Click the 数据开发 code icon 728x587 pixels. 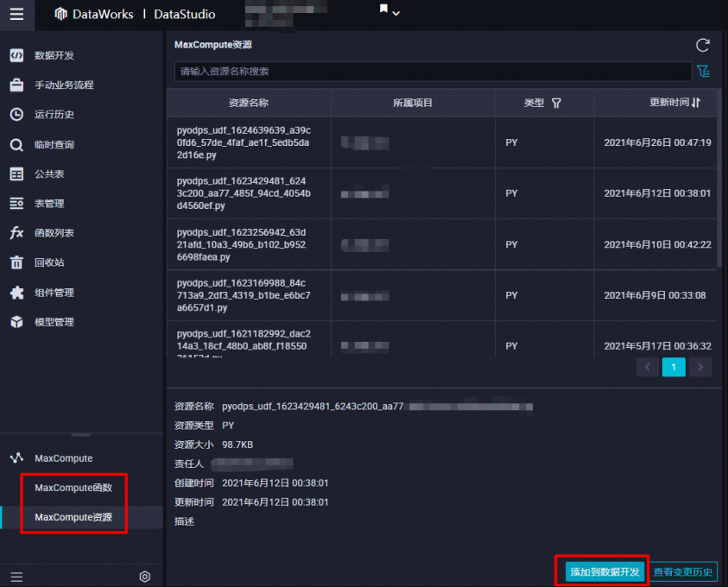(16, 56)
